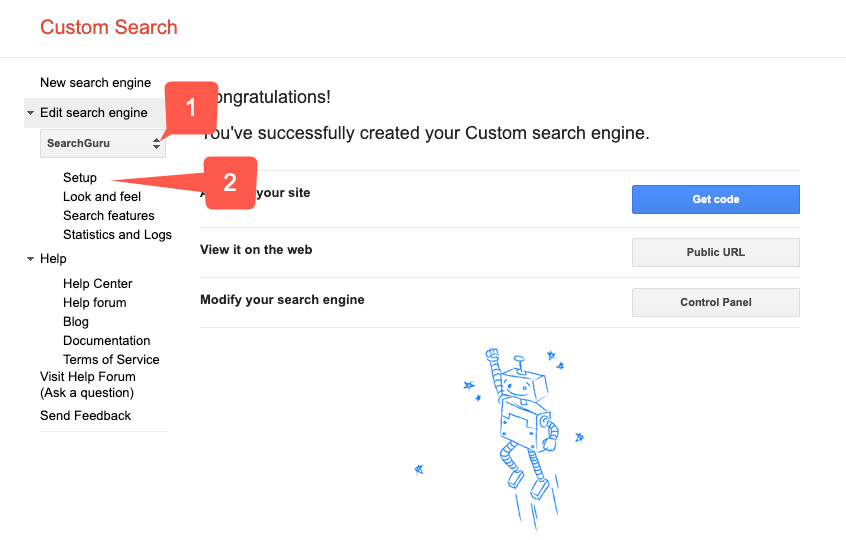
Task: Open the Setup page
Action: pyautogui.click(x=80, y=177)
